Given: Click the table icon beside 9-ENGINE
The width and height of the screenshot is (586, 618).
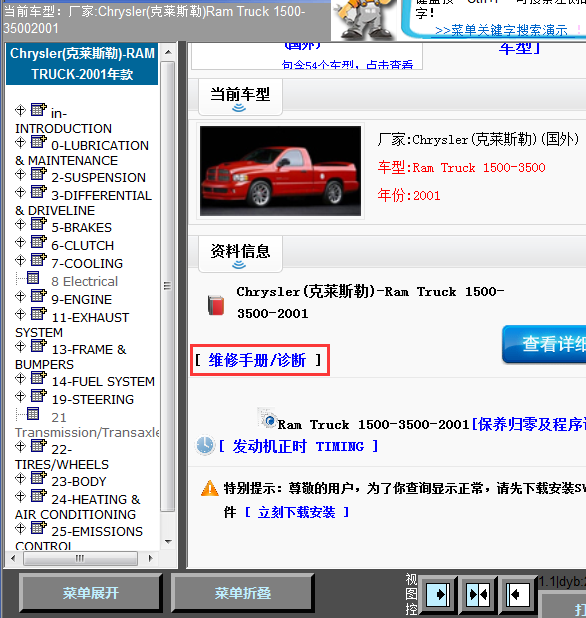Looking at the screenshot, I should tap(39, 295).
